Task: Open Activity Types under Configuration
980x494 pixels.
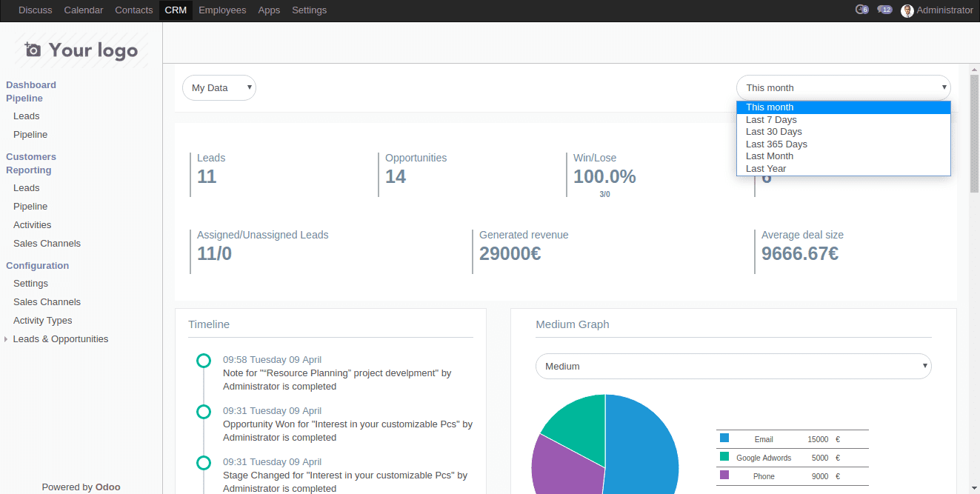Action: pyautogui.click(x=42, y=320)
